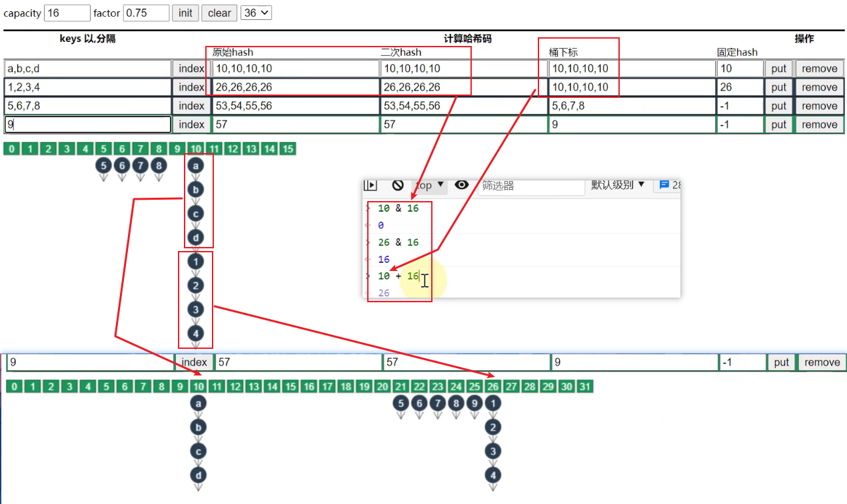Click node 6 under bucket 6 in 16-bucket view
Viewport: 847px width, 504px height.
coord(121,165)
